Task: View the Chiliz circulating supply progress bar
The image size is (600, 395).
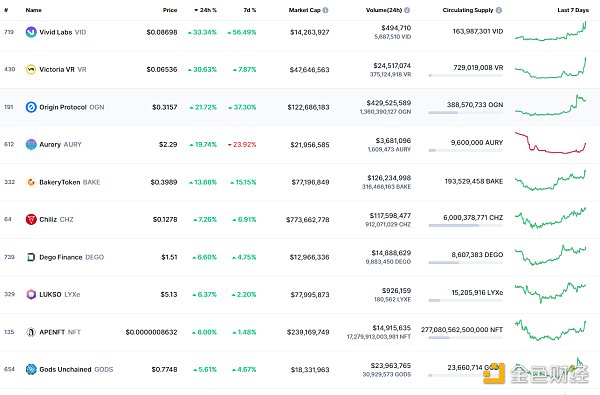Action: [x=466, y=225]
